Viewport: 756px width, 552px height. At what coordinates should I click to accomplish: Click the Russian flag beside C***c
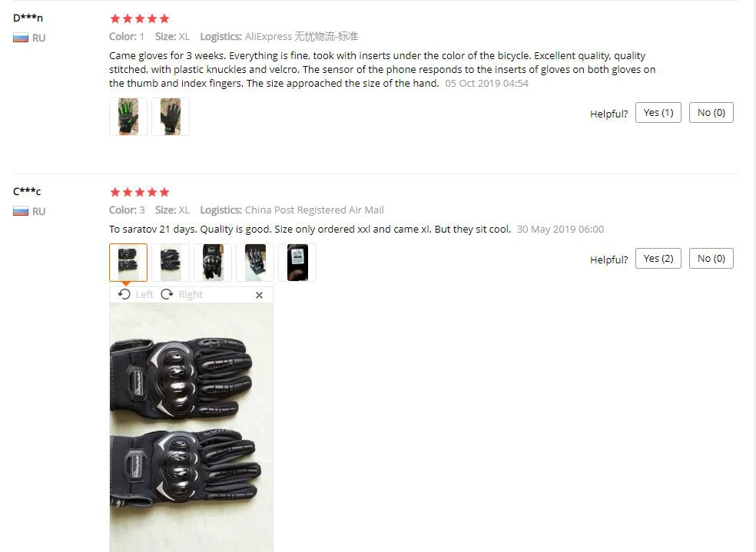tap(21, 211)
